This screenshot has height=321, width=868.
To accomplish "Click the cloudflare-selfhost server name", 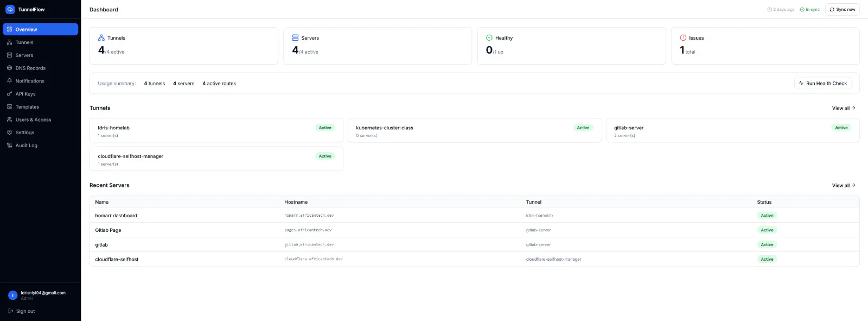I will [117, 260].
